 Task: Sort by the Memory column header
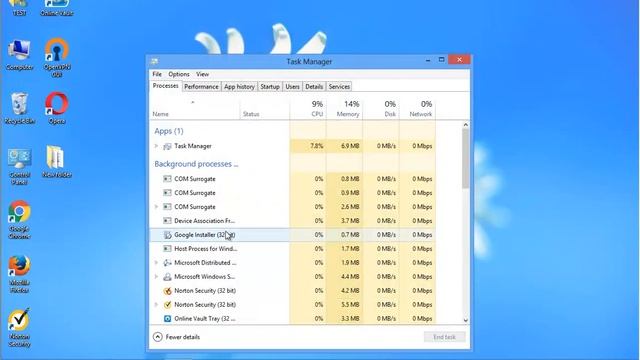tap(344, 109)
